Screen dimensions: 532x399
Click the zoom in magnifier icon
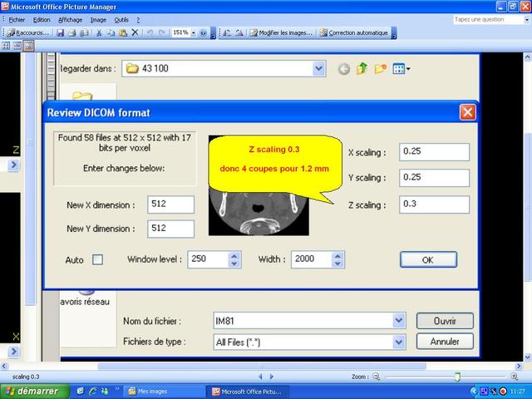pos(515,377)
